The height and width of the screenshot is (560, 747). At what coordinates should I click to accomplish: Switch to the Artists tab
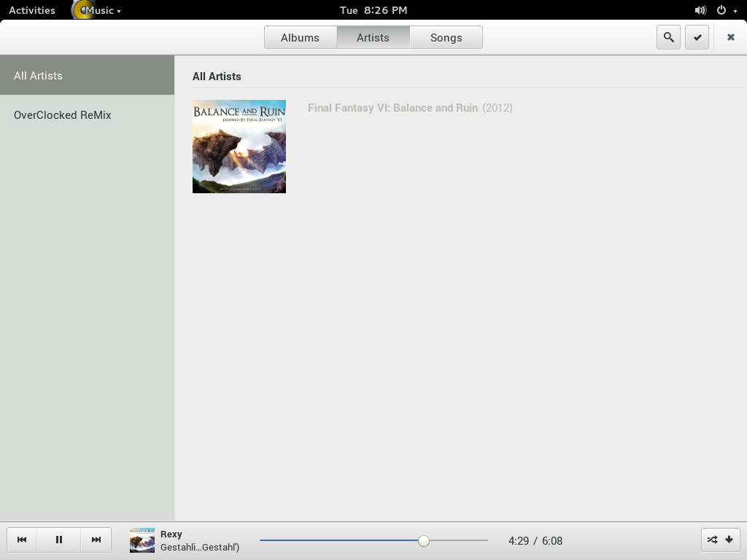(x=373, y=38)
